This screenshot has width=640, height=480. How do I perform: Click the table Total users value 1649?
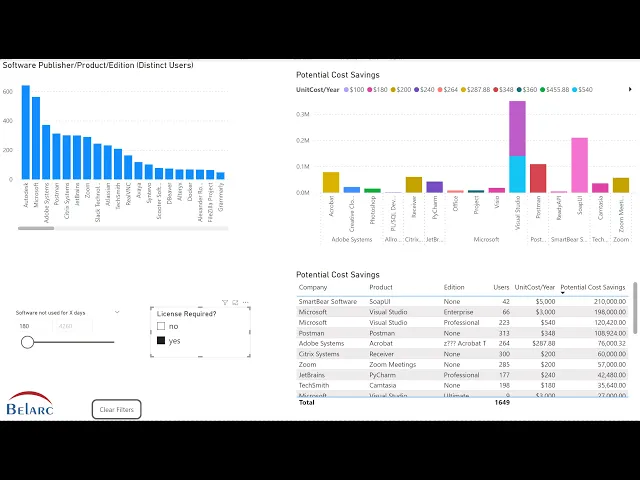[x=502, y=402]
